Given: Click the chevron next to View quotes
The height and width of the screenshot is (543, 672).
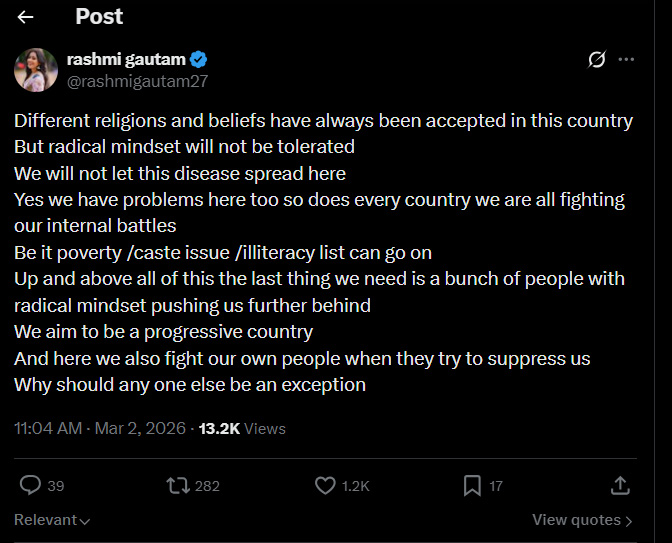Looking at the screenshot, I should (x=628, y=521).
